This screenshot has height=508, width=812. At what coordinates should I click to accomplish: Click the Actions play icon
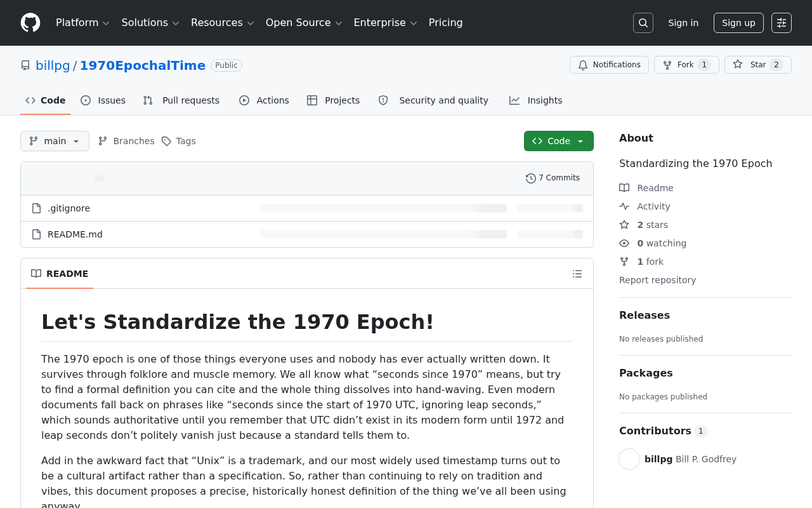(244, 100)
